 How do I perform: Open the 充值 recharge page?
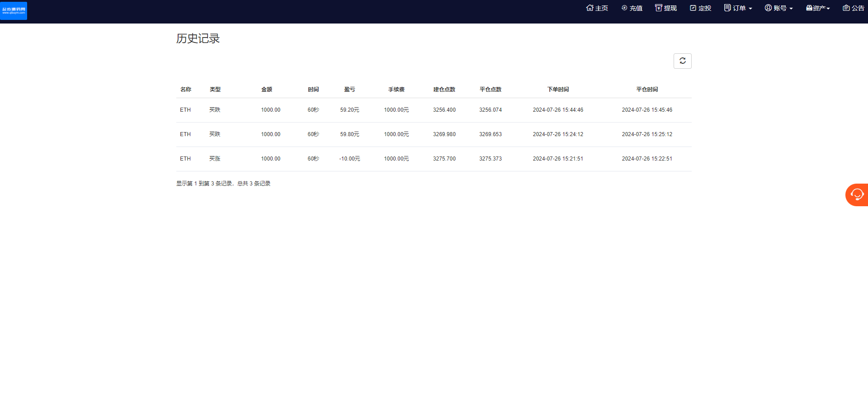[x=632, y=8]
